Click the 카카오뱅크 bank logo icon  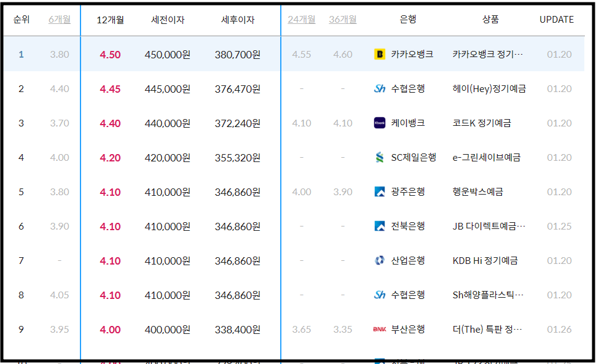click(379, 54)
